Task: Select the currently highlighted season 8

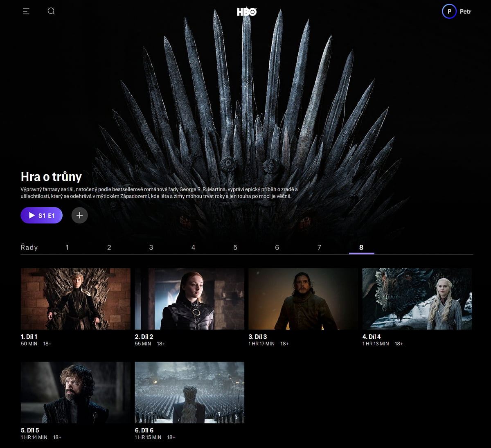Action: point(361,247)
